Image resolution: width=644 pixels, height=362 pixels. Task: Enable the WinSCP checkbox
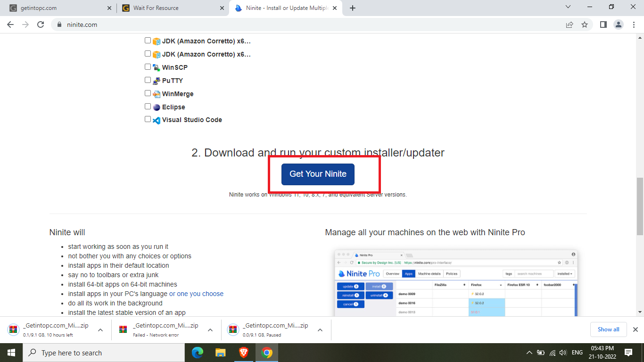148,67
